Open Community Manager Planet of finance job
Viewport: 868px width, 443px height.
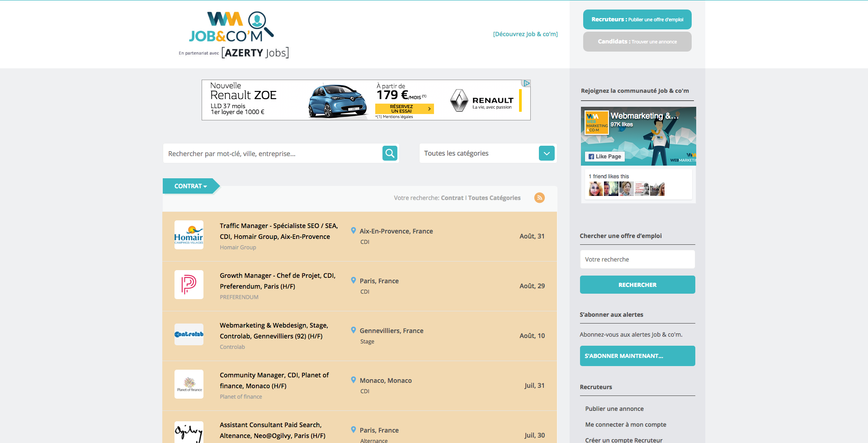(x=274, y=381)
